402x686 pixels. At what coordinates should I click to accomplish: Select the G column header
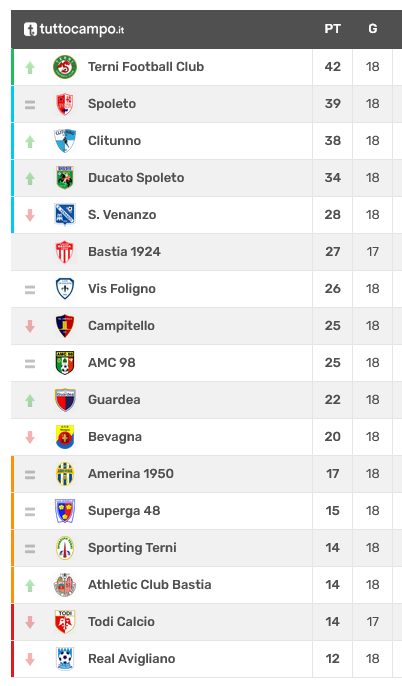(x=373, y=29)
